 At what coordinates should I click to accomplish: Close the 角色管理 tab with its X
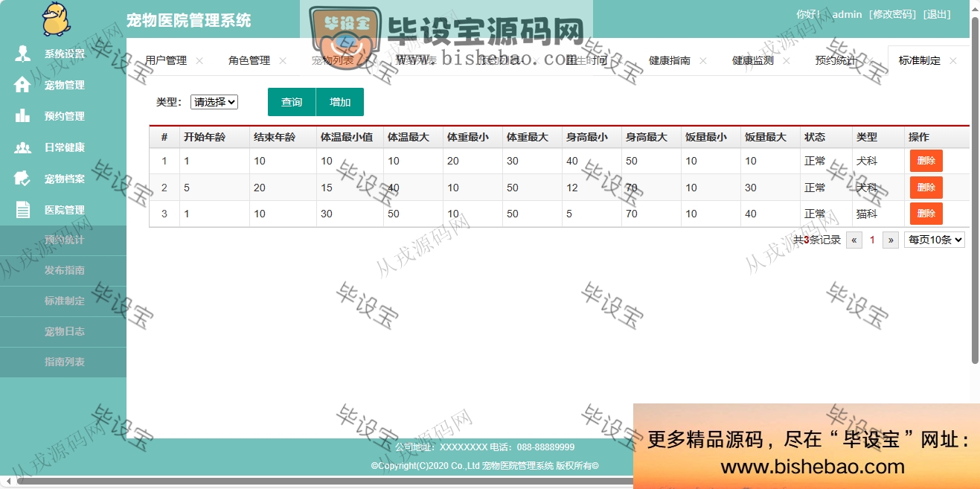coord(283,61)
